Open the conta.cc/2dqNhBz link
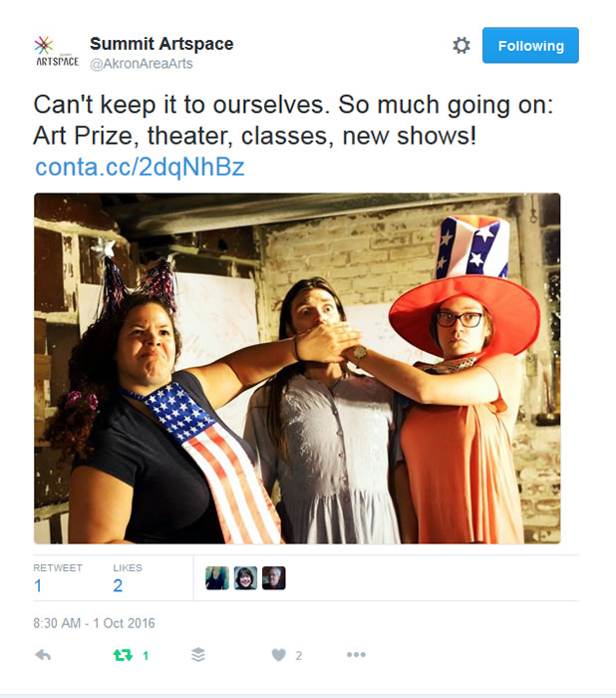 140,167
